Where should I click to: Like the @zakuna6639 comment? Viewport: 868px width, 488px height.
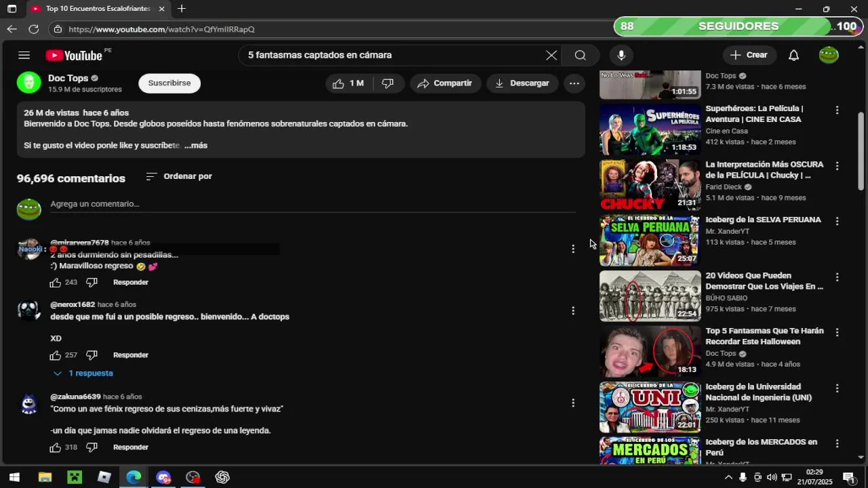point(56,447)
